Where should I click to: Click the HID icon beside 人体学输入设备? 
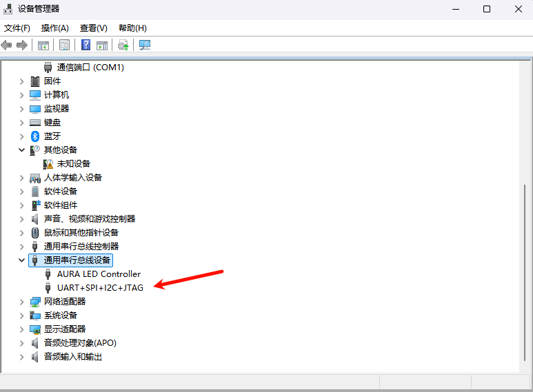pyautogui.click(x=35, y=178)
